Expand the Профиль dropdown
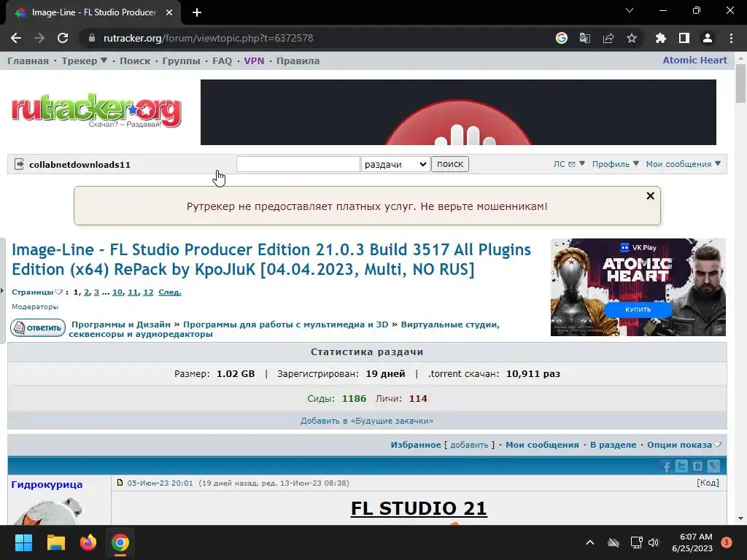This screenshot has height=560, width=747. [615, 164]
